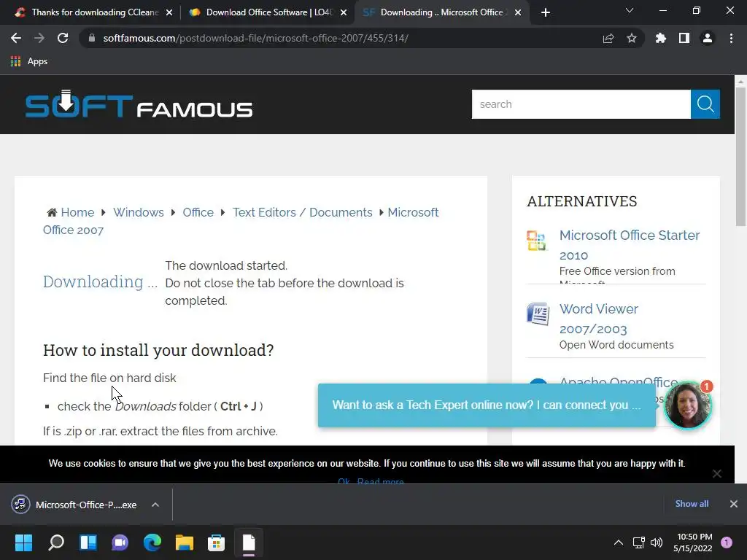Open Chrome's three-dot menu

click(731, 38)
